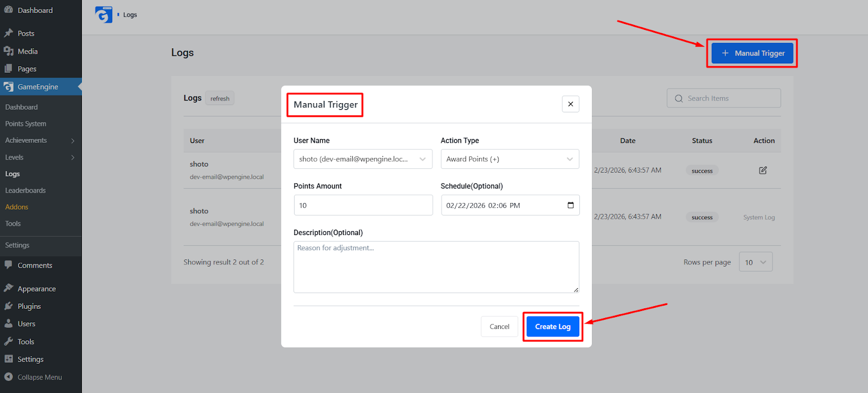Click the search magnifier icon

679,98
